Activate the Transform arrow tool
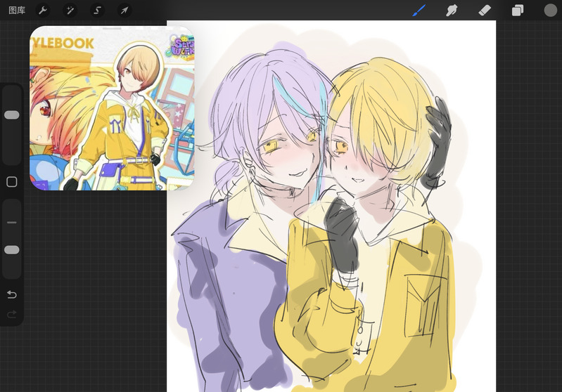 coord(124,11)
